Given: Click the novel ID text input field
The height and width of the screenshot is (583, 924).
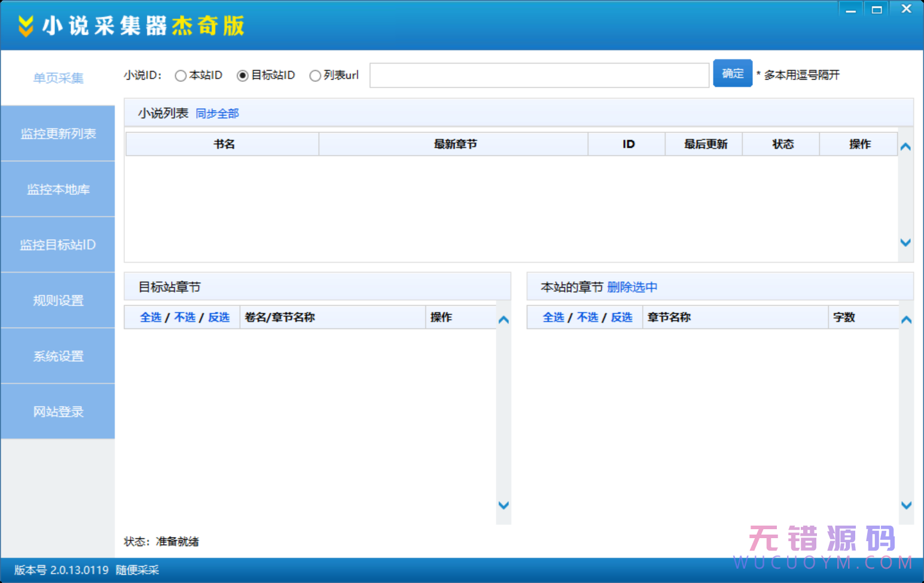Looking at the screenshot, I should (x=539, y=75).
